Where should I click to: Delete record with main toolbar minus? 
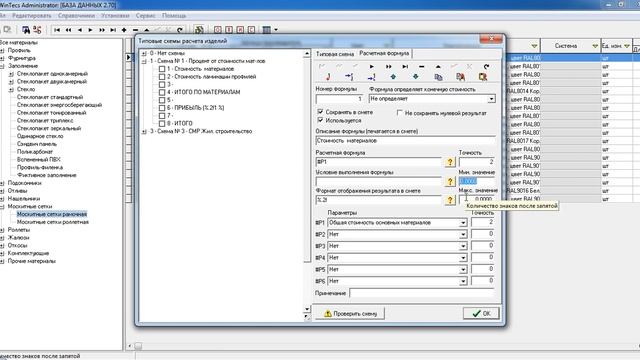tap(135, 30)
